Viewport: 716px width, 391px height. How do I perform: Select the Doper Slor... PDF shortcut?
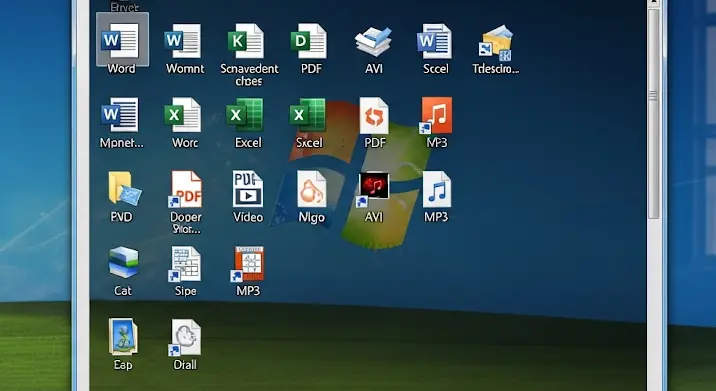tap(186, 189)
